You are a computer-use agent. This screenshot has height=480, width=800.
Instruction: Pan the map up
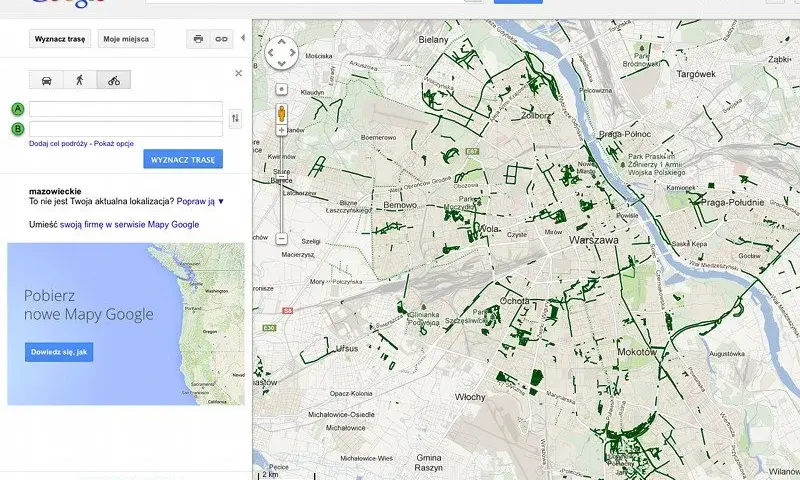(282, 42)
